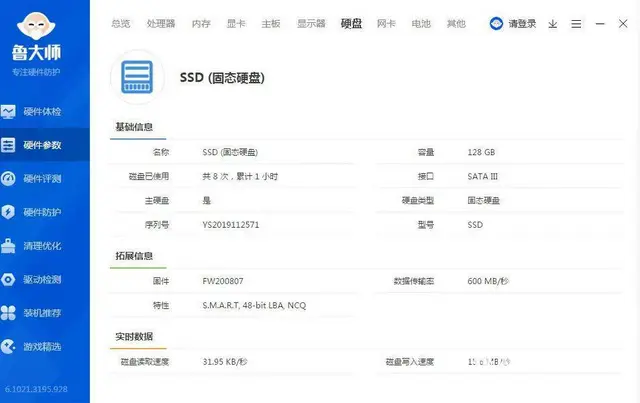
Task: Click interface value SATA III
Action: pos(482,176)
